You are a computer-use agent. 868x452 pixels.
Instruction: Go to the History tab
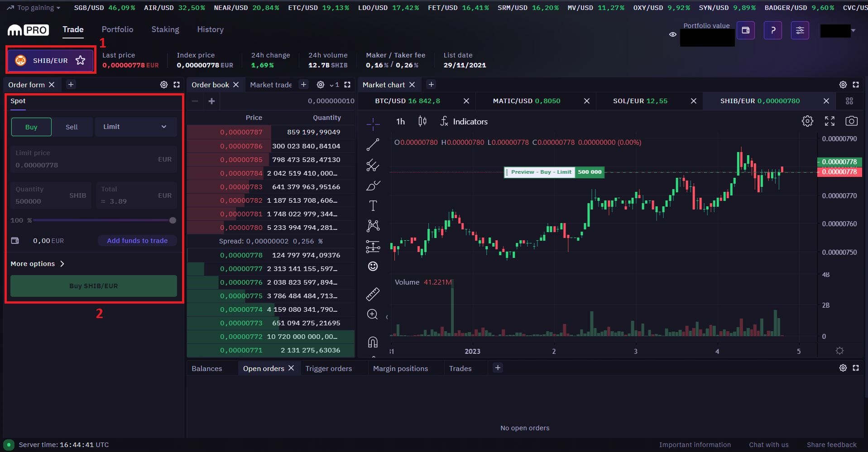coord(210,29)
